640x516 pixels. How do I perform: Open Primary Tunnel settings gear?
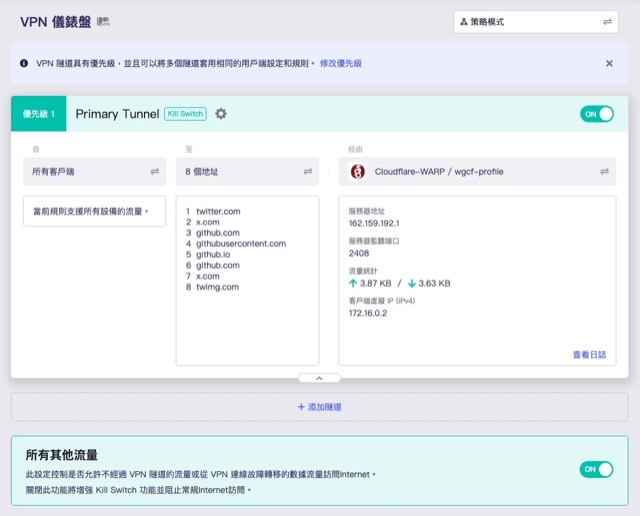point(221,113)
